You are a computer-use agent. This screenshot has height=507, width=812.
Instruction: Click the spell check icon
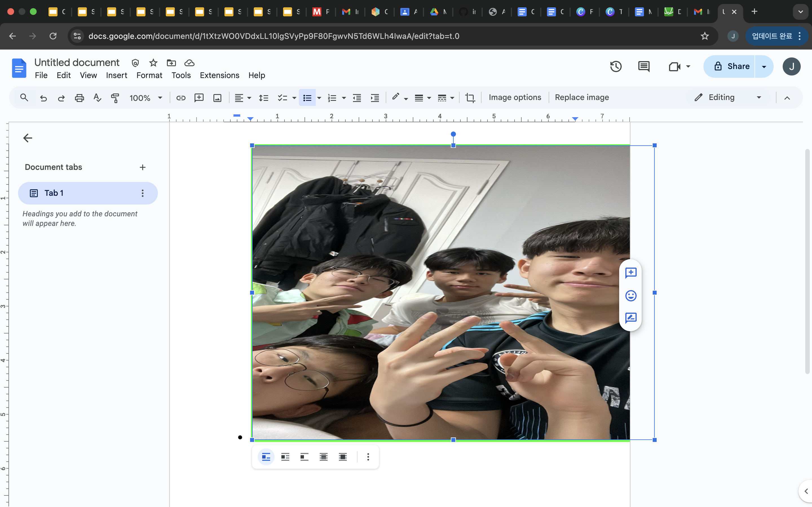pyautogui.click(x=97, y=97)
